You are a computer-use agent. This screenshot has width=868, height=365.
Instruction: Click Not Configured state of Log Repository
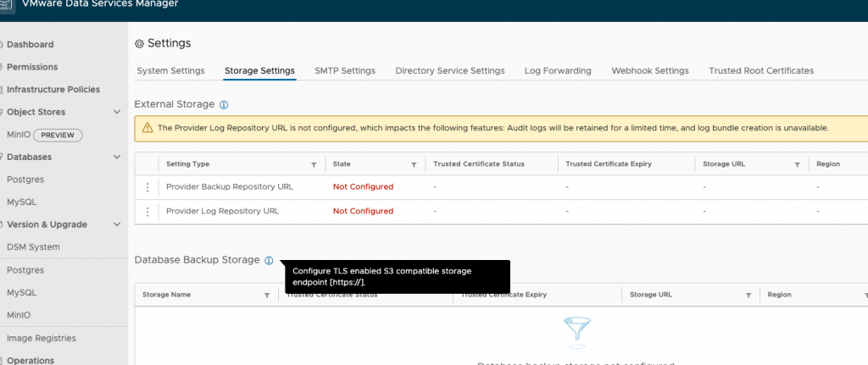363,211
